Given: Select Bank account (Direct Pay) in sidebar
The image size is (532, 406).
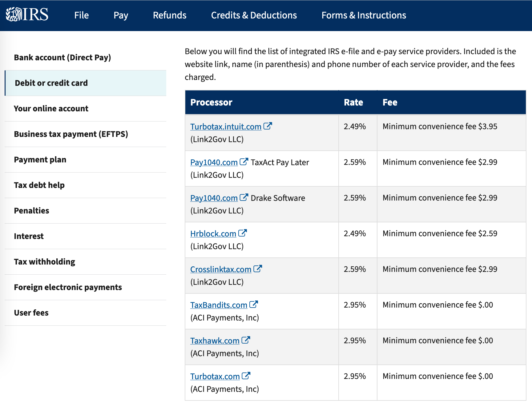Looking at the screenshot, I should click(x=62, y=58).
